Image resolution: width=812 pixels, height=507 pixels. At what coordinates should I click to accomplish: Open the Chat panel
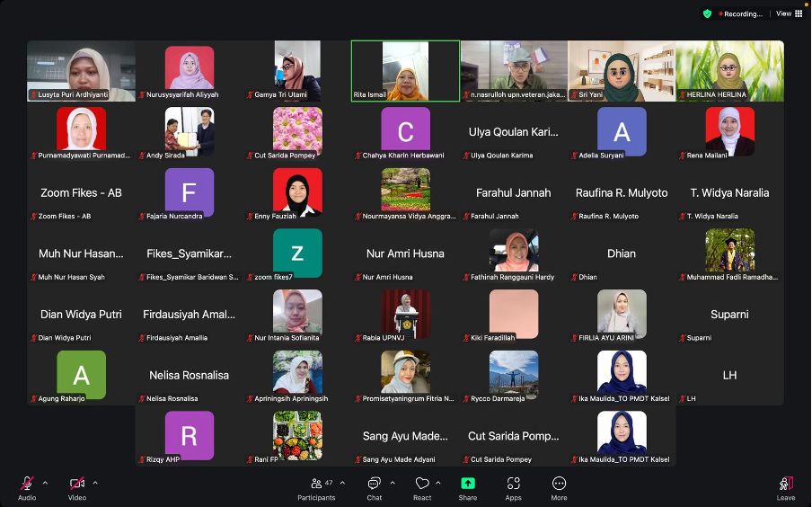tap(374, 485)
